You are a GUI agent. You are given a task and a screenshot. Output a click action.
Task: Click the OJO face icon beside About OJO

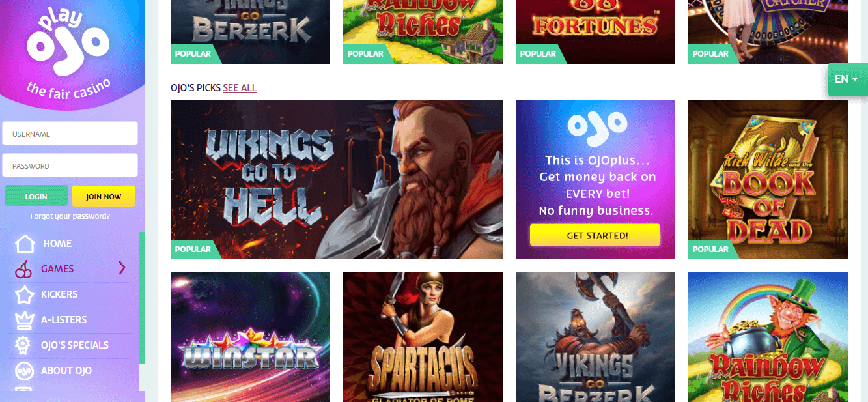pyautogui.click(x=24, y=371)
